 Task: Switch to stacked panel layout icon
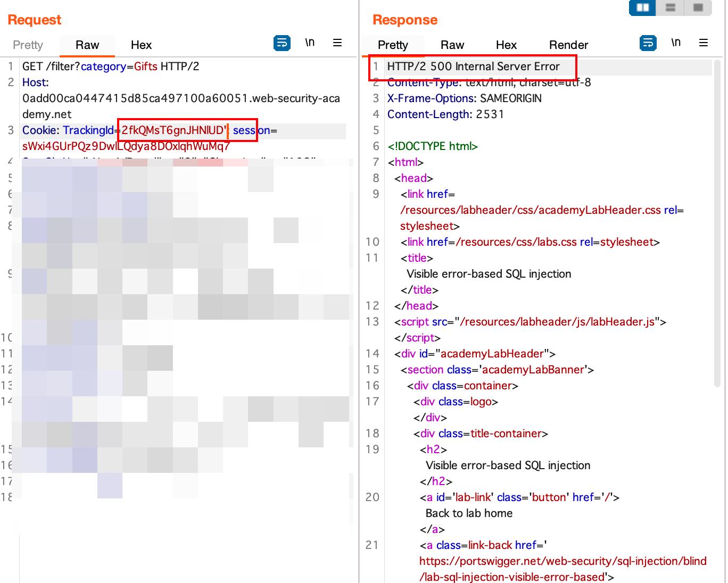[x=669, y=8]
